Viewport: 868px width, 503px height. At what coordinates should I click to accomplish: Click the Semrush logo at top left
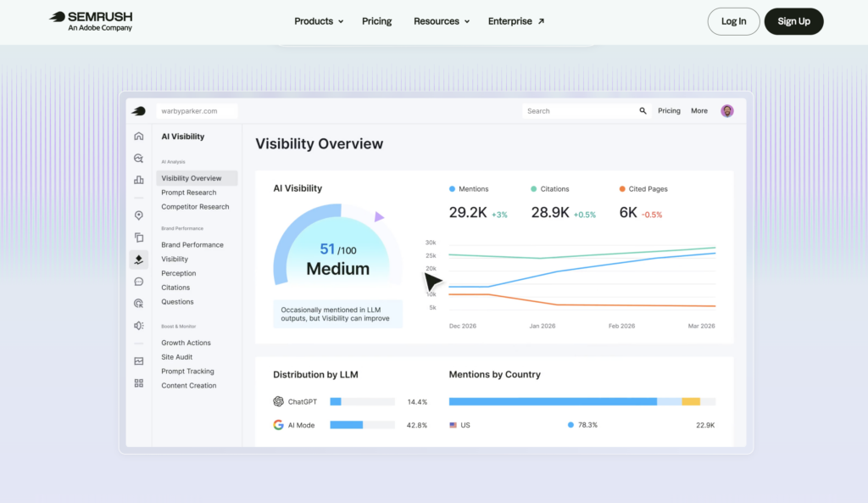click(x=92, y=21)
